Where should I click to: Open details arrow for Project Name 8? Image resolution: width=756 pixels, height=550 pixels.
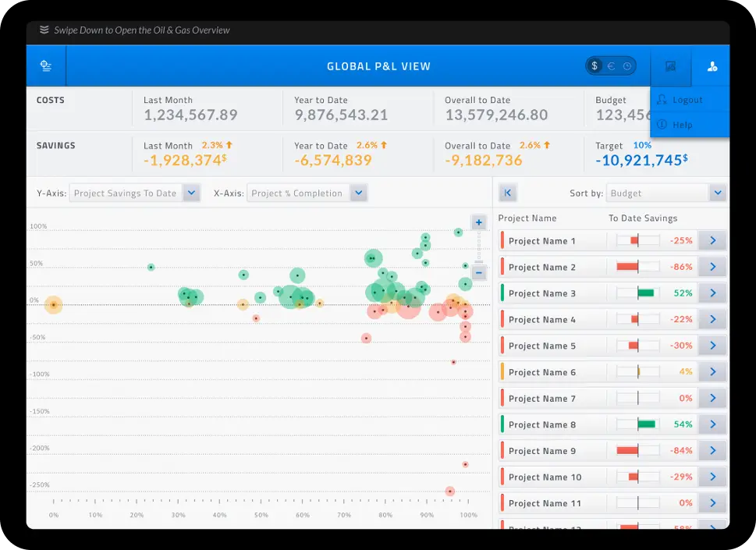tap(712, 424)
